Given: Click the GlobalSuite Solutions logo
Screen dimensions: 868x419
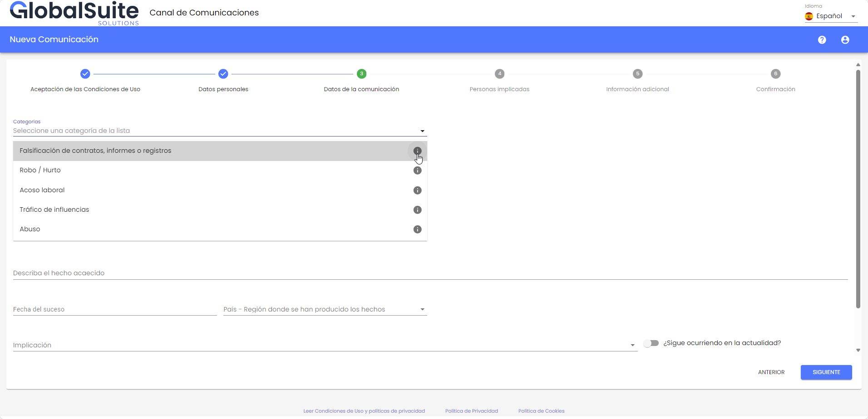Looking at the screenshot, I should [74, 13].
